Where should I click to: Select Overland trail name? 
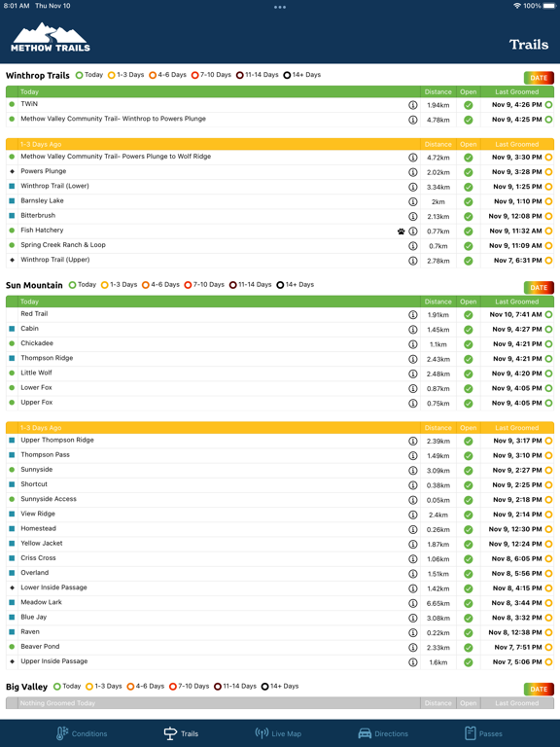(x=34, y=573)
